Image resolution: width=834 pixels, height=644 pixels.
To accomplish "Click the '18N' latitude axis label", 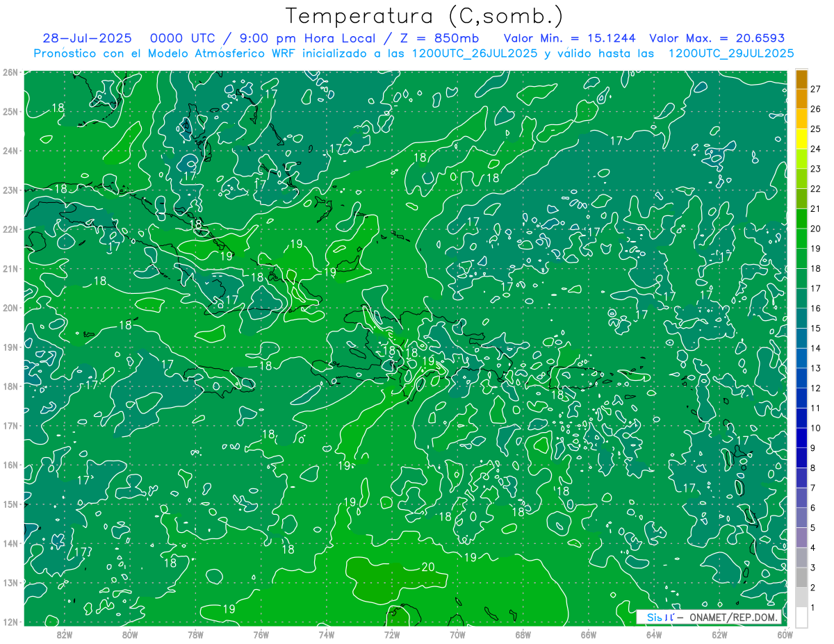I will tap(10, 386).
